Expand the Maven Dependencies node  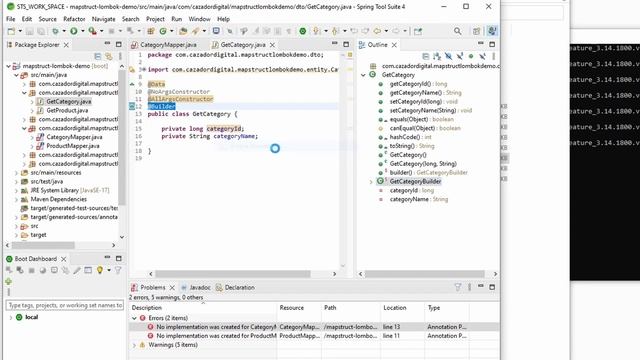(x=16, y=199)
